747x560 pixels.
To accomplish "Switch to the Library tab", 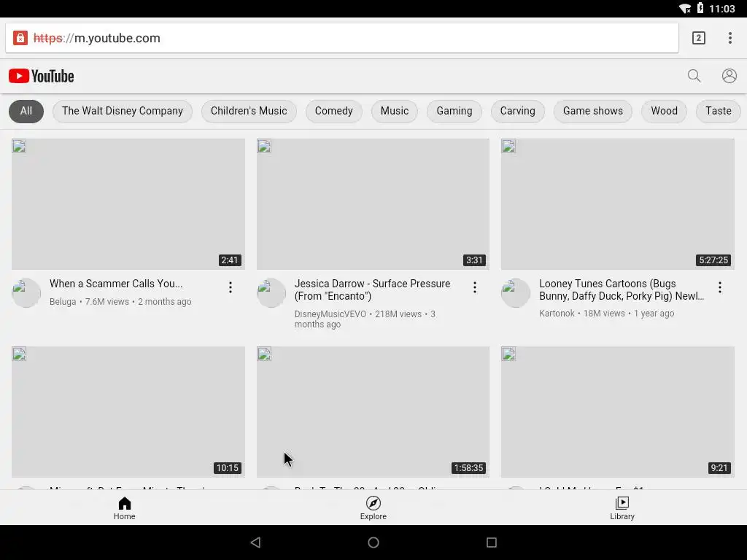I will [x=622, y=508].
